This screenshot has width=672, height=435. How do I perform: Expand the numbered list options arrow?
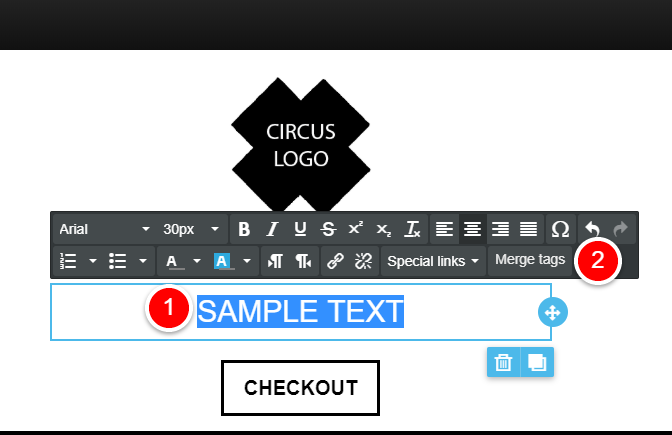click(x=93, y=261)
